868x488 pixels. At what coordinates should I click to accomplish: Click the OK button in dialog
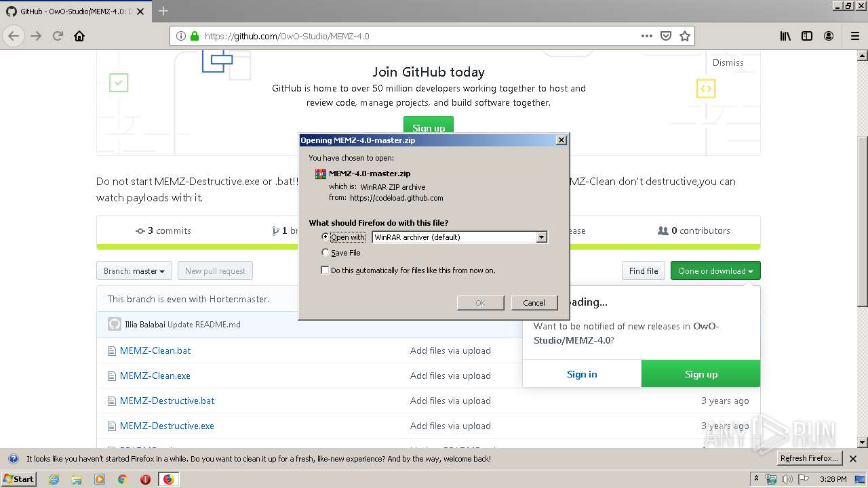(x=480, y=303)
